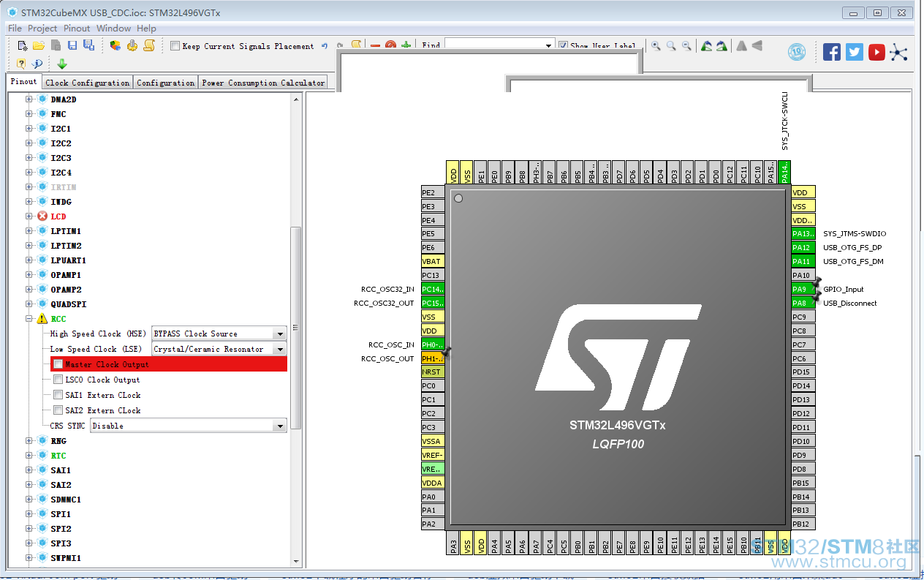Click the about info icon beside help
The image size is (924, 580).
coord(37,64)
